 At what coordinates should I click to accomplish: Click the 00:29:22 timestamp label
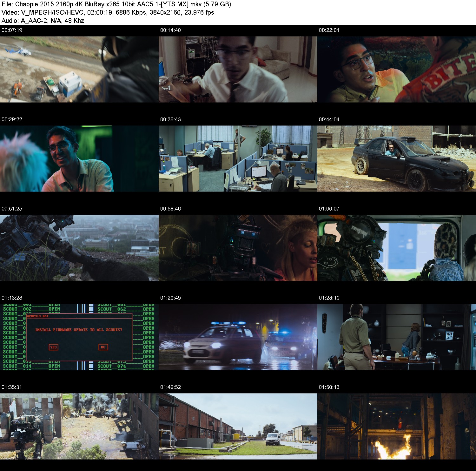pyautogui.click(x=12, y=119)
